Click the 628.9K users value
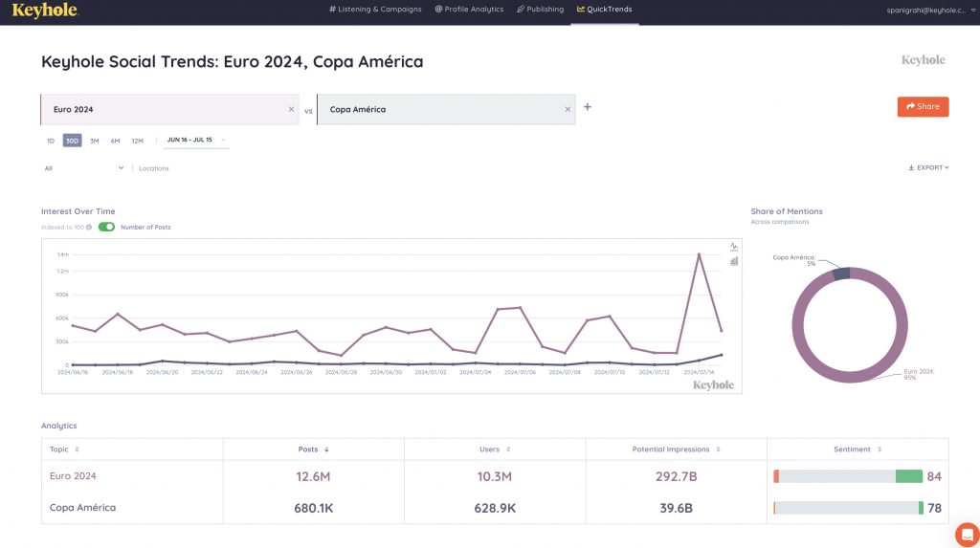This screenshot has height=548, width=980. tap(495, 509)
